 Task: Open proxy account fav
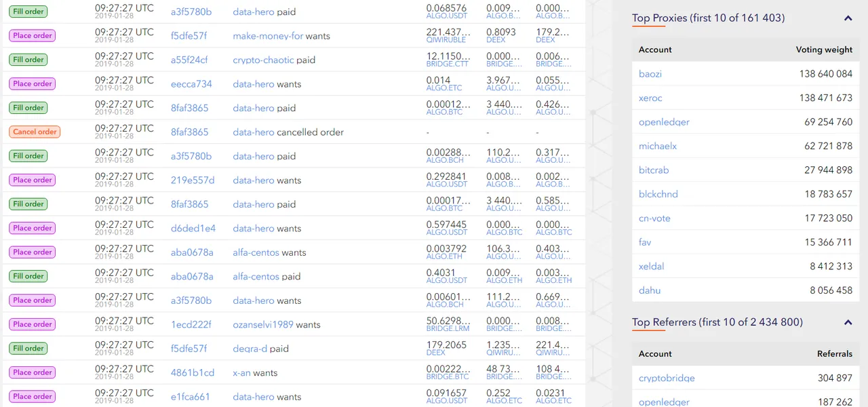(645, 242)
